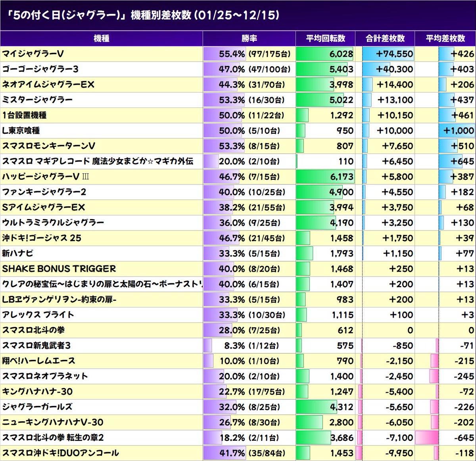Click the total difference +10,000
476x461 pixels.
coord(395,131)
